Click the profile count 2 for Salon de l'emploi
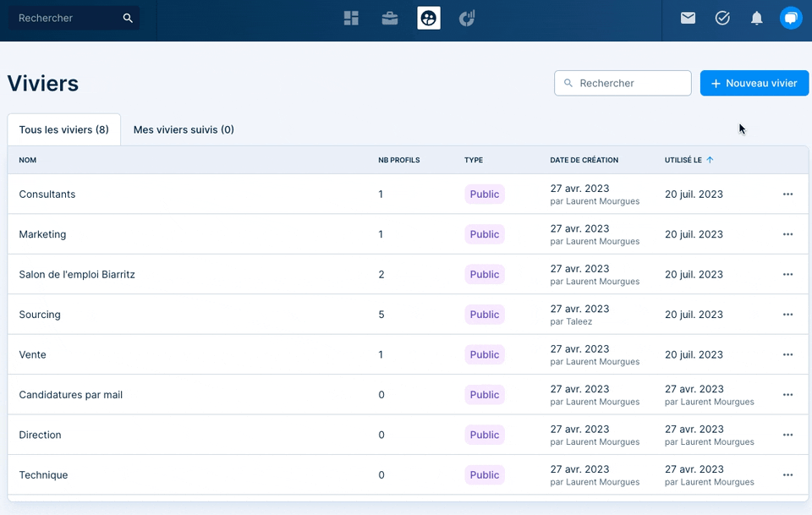 (381, 274)
